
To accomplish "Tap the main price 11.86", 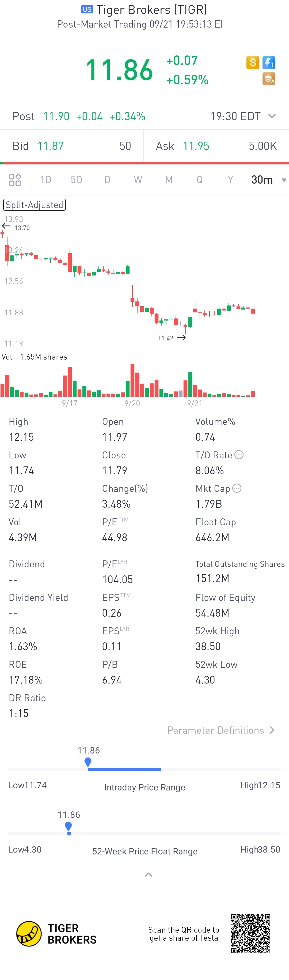I will point(119,70).
